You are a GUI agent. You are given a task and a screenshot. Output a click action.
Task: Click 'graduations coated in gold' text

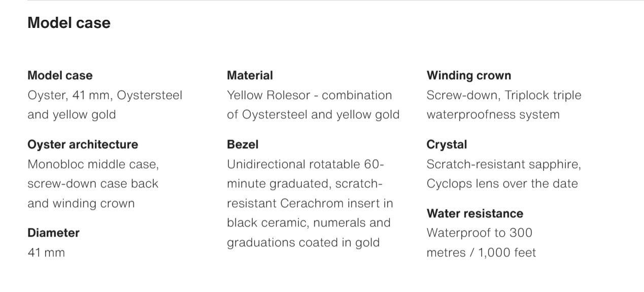point(303,243)
